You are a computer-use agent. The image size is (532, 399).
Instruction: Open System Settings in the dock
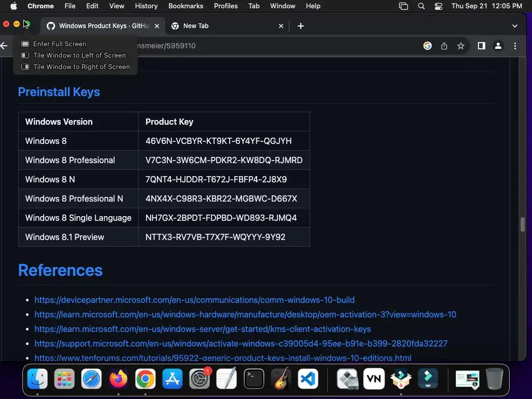coord(199,379)
